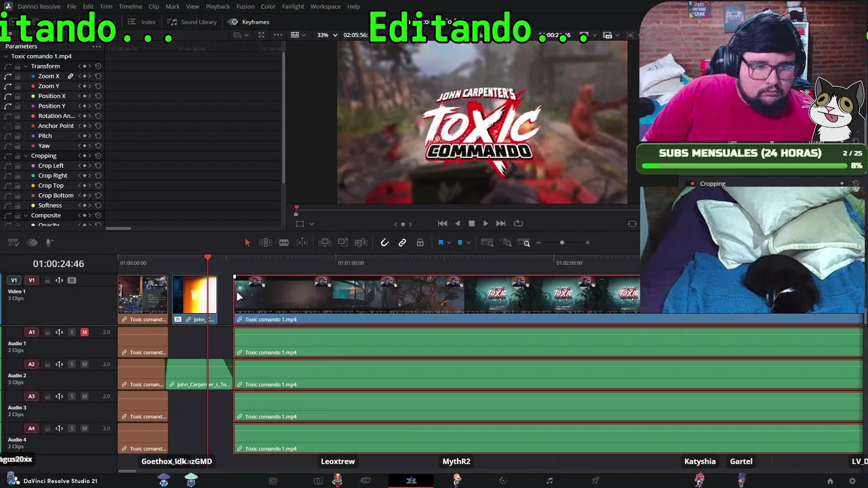Click the Overwrite Clip toolbar icon

[x=342, y=243]
